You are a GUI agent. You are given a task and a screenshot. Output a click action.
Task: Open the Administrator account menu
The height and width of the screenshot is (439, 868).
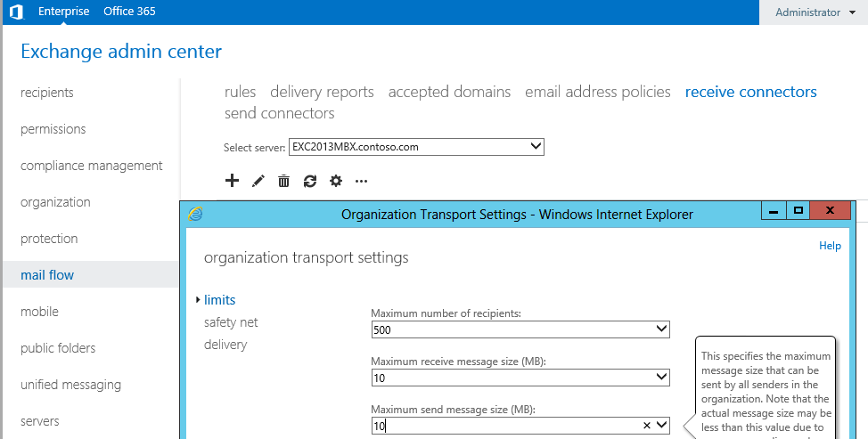click(x=815, y=12)
